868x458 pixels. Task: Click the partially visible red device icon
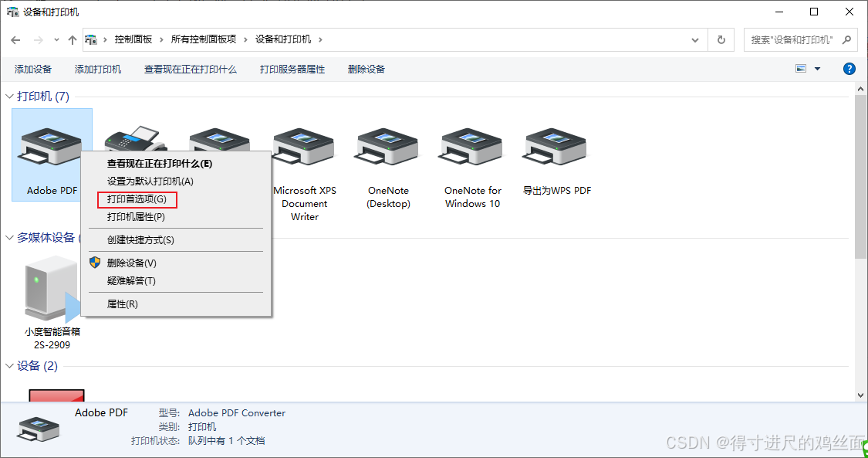point(56,395)
